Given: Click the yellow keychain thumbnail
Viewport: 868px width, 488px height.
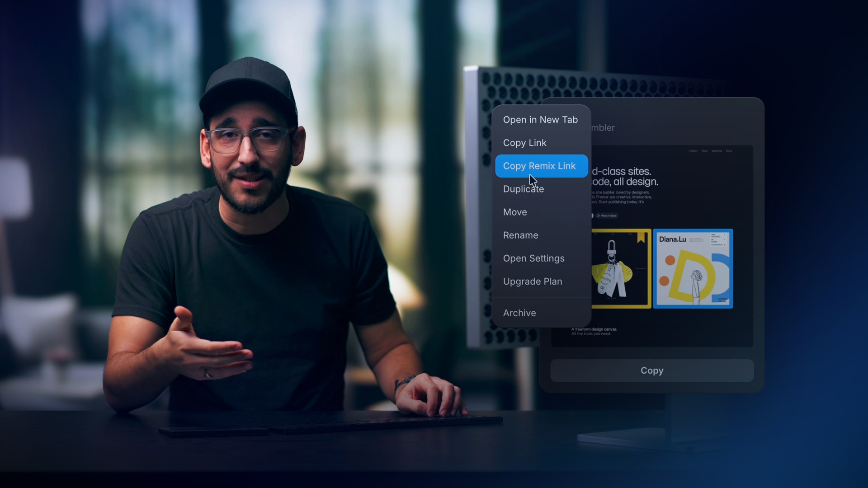Looking at the screenshot, I should [621, 268].
